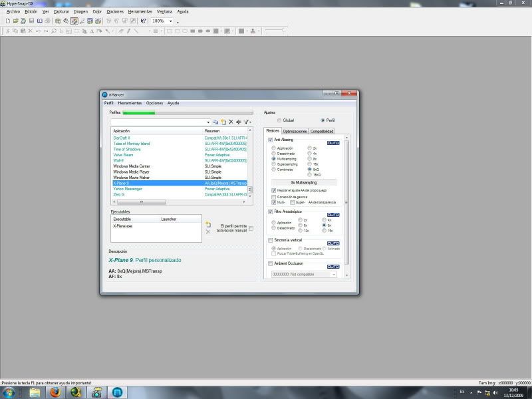Check 'El perfil permite activación manual'
Image resolution: width=532 pixels, height=399 pixels.
[251, 228]
